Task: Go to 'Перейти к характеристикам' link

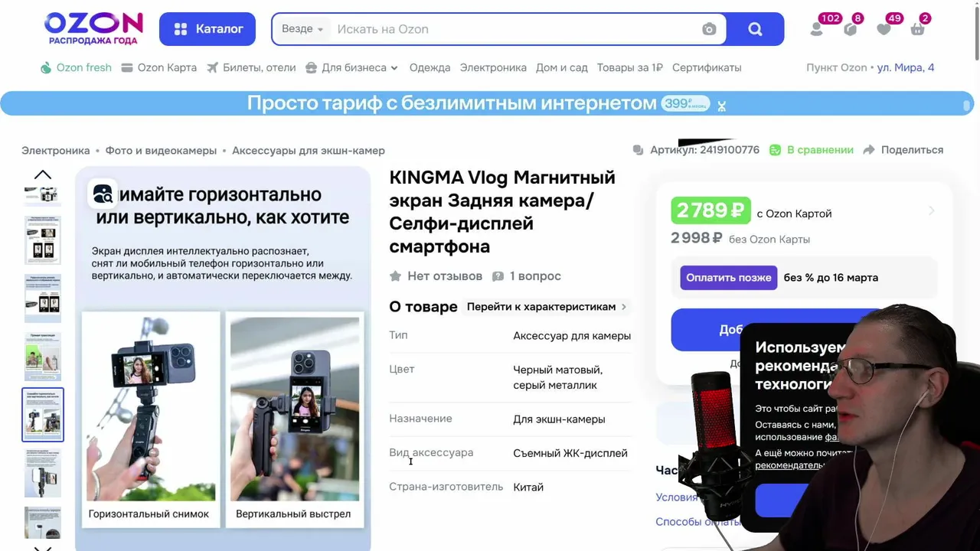Action: click(547, 306)
